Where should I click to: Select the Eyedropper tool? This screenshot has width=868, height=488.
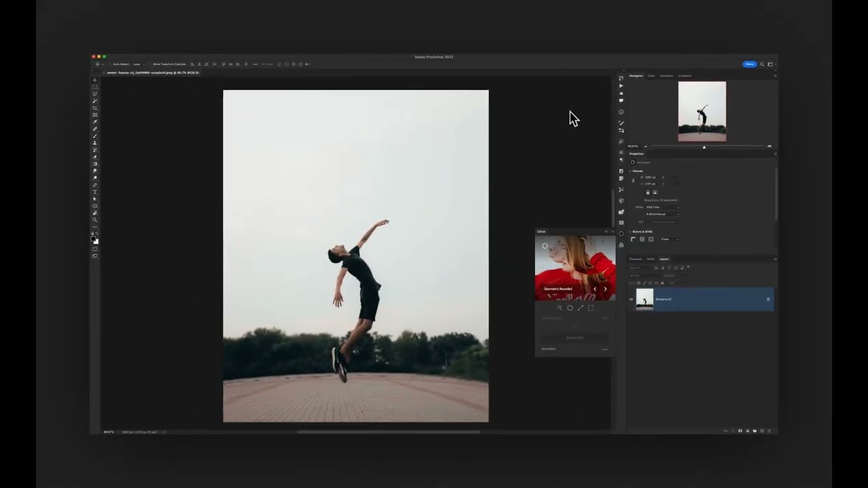pyautogui.click(x=94, y=122)
